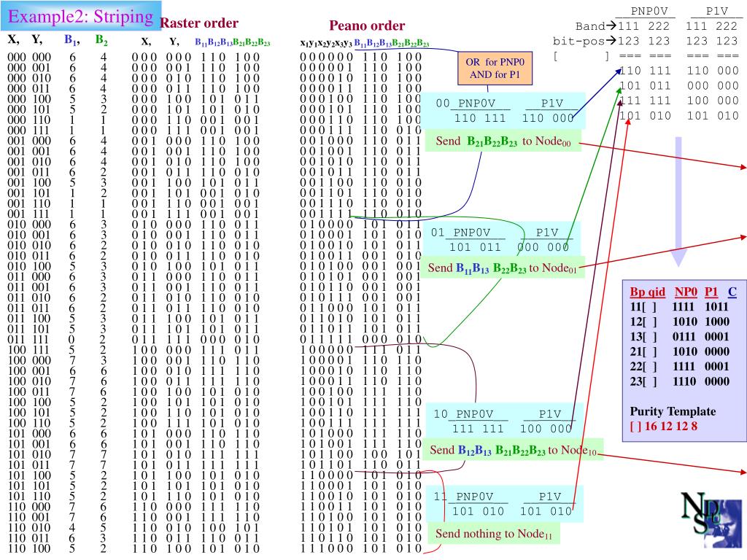Select first-table row '110 011 6 3'
The image size is (747, 560).
pyautogui.click(x=57, y=539)
